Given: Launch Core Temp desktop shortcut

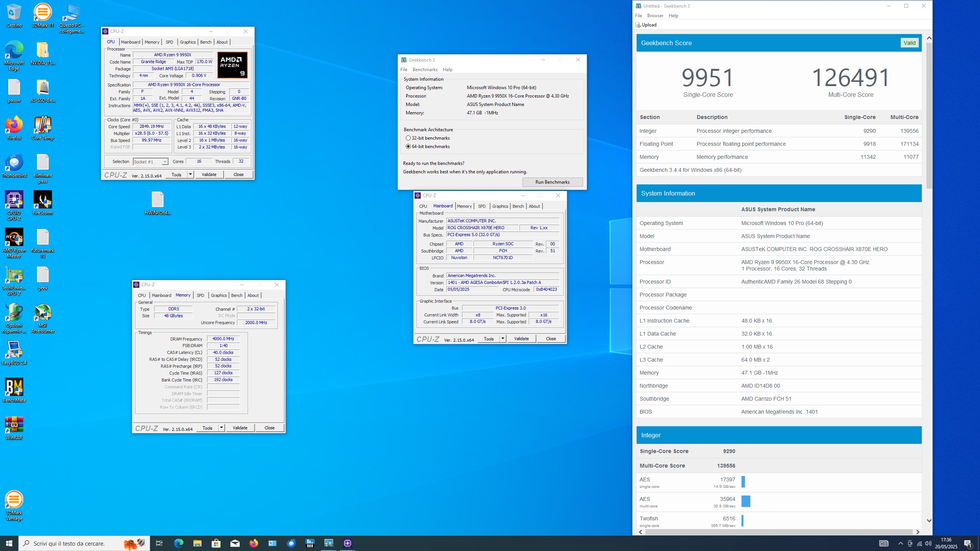Looking at the screenshot, I should (x=42, y=128).
